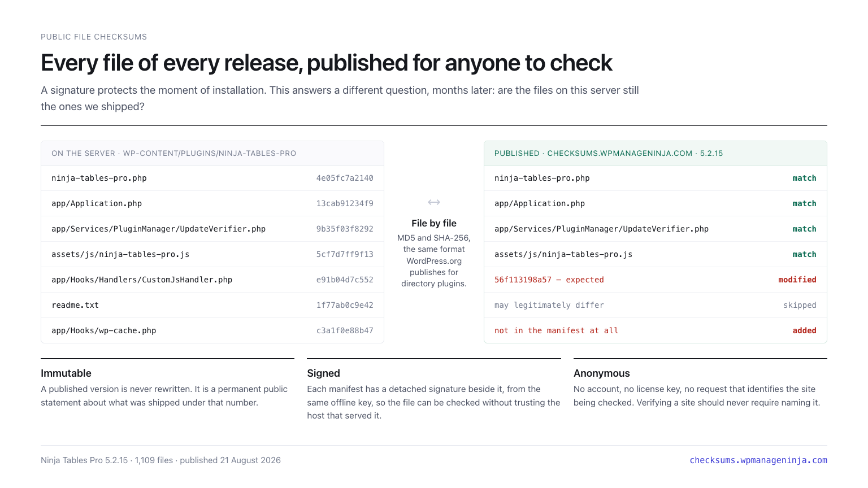Select the hash e91b04d7c552
This screenshot has width=868, height=488.
click(x=345, y=280)
